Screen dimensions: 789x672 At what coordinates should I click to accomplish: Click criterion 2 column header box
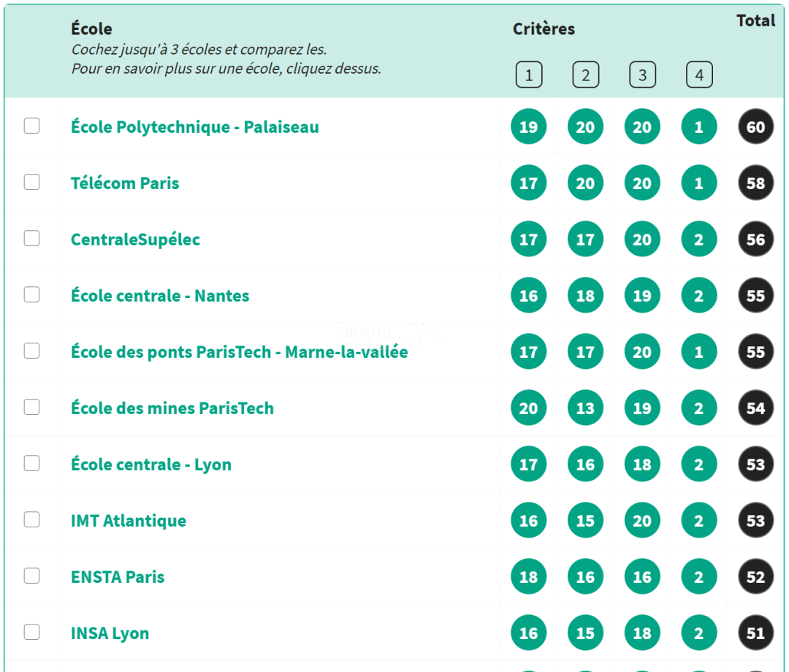click(x=585, y=75)
